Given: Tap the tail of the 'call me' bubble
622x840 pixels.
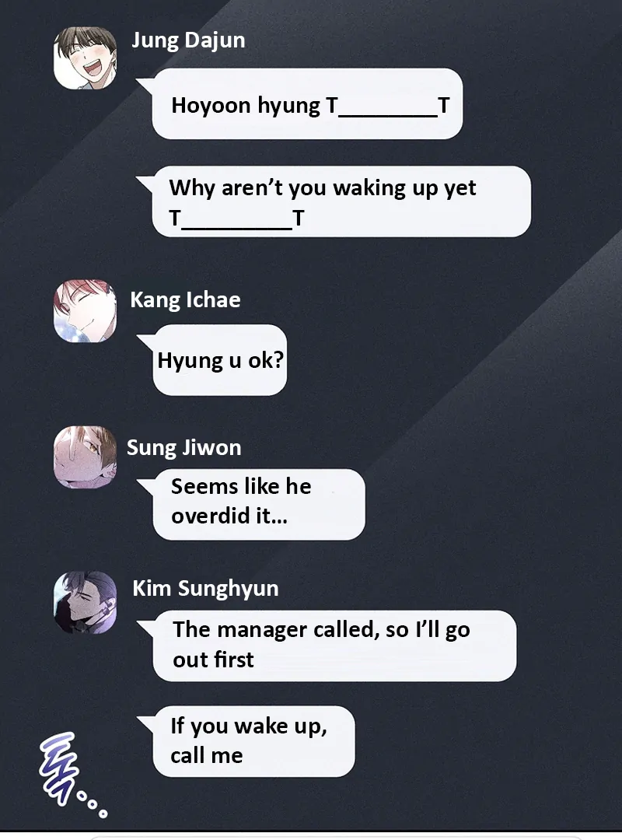Looking at the screenshot, I should click(145, 723).
